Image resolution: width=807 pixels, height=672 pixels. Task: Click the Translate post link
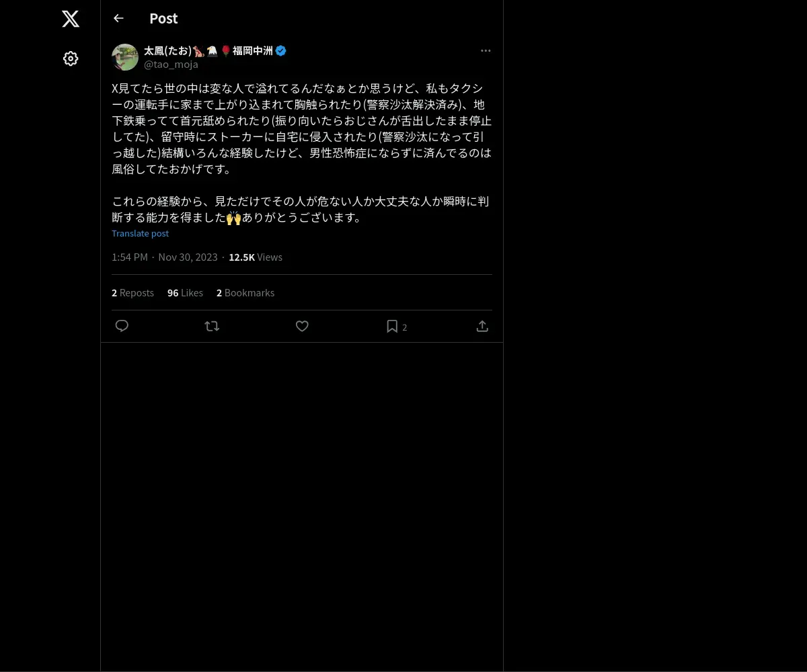tap(140, 233)
